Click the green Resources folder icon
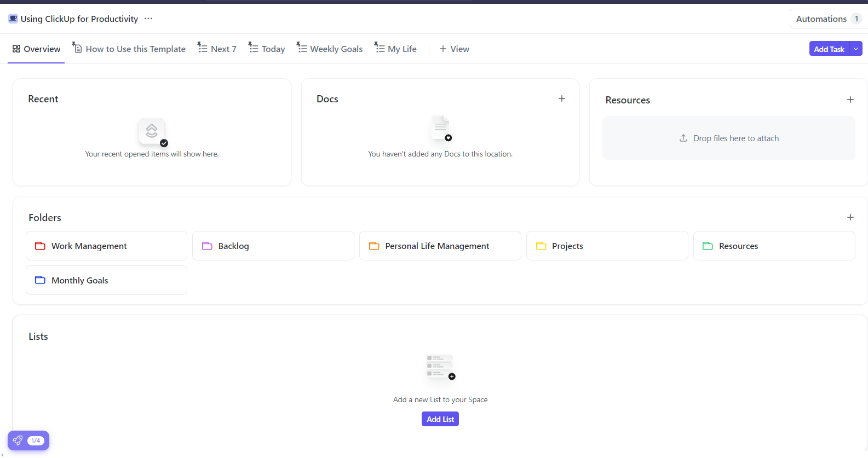Image resolution: width=868 pixels, height=458 pixels. tap(708, 246)
